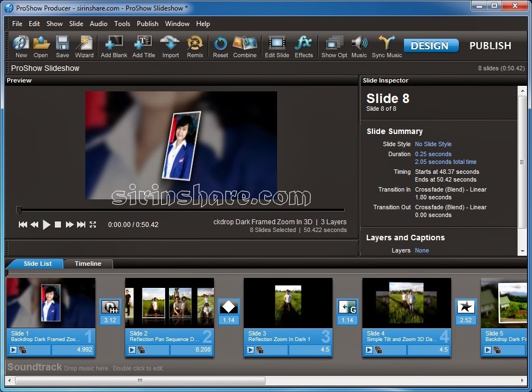
Task: Skip to end of preview
Action: pyautogui.click(x=81, y=224)
